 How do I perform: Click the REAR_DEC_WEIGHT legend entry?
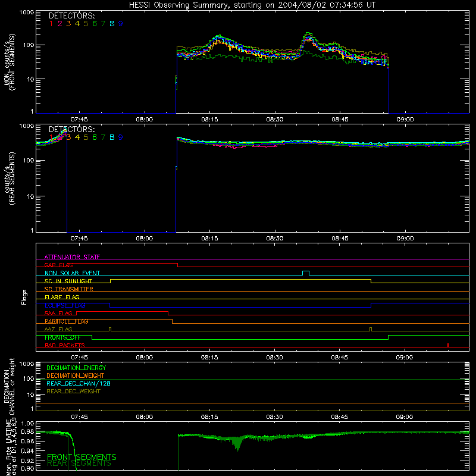click(x=73, y=392)
